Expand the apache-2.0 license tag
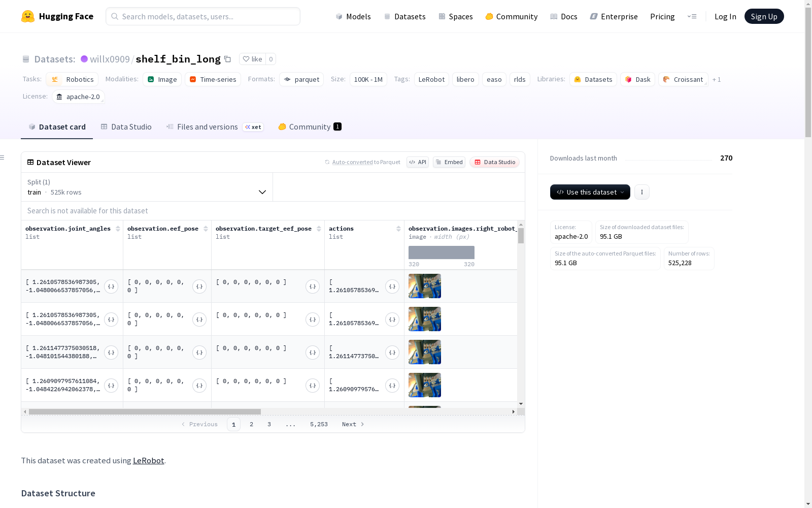Viewport: 812px width, 508px height. tap(78, 97)
